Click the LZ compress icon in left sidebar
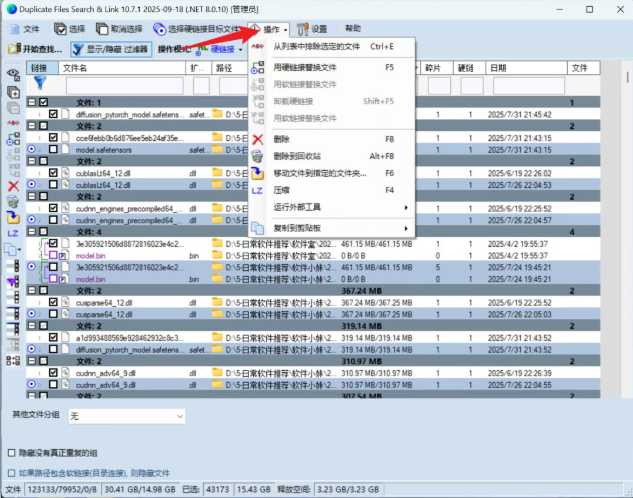 coord(13,232)
